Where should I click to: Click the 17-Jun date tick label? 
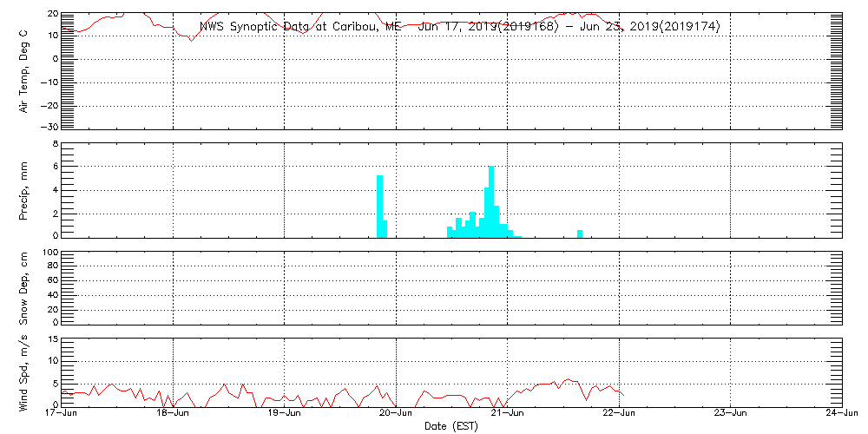pyautogui.click(x=62, y=415)
